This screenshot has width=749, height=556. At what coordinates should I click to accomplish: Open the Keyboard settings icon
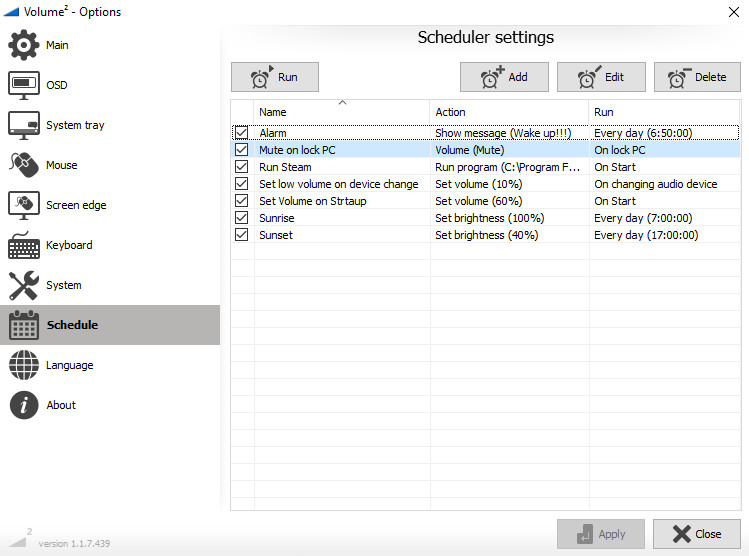24,245
